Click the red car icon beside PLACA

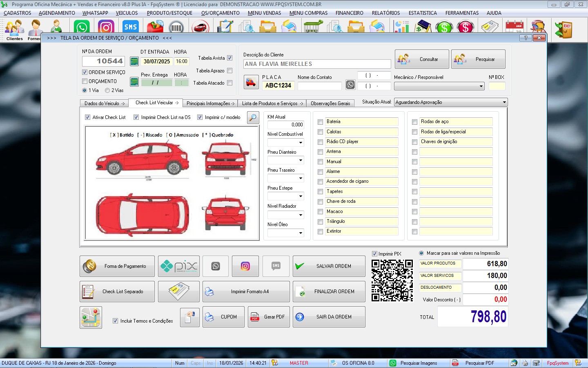(251, 82)
